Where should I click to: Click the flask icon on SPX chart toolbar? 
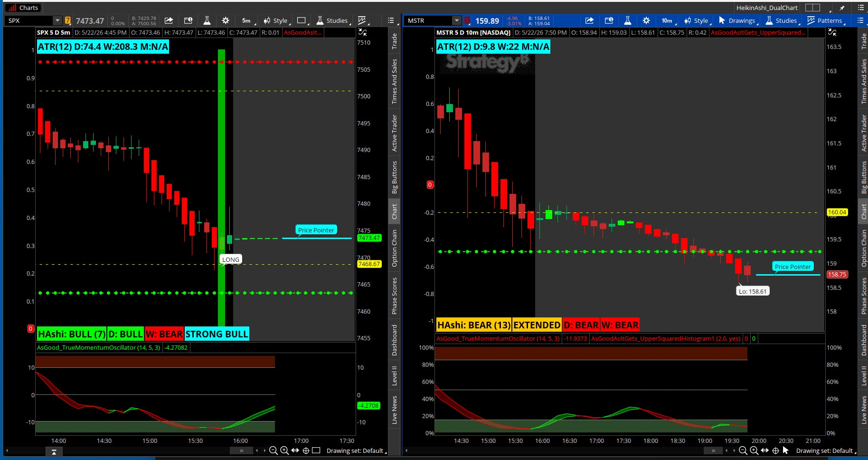coord(207,20)
